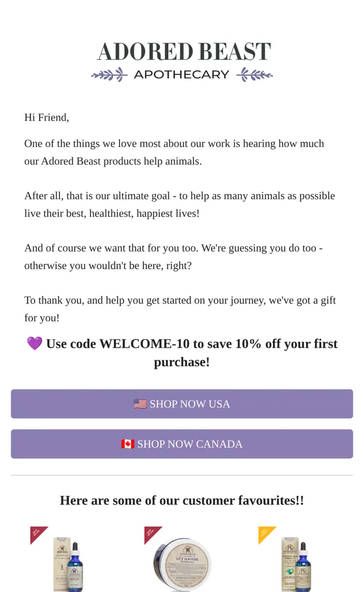Click the APOTHECARY subtitle text

tap(181, 75)
